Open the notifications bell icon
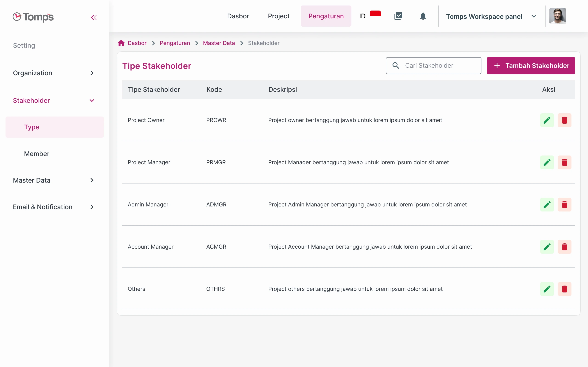588x367 pixels. click(423, 16)
